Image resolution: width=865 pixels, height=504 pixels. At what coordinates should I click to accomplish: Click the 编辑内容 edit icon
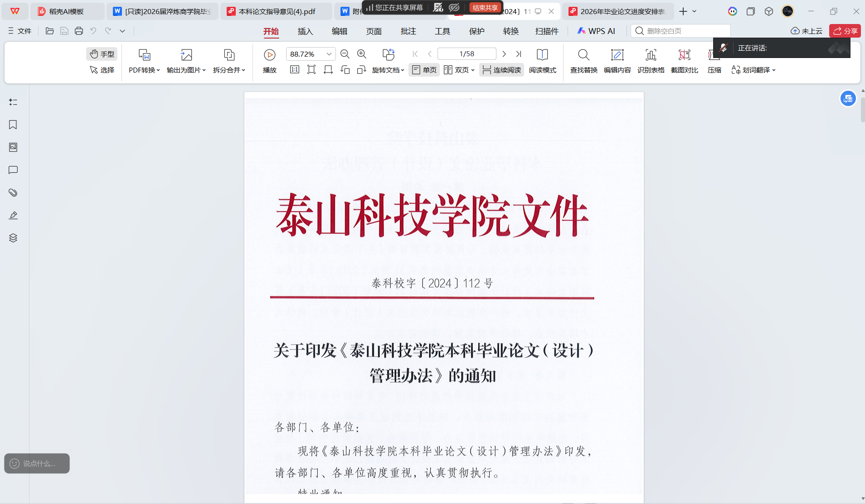coord(617,55)
